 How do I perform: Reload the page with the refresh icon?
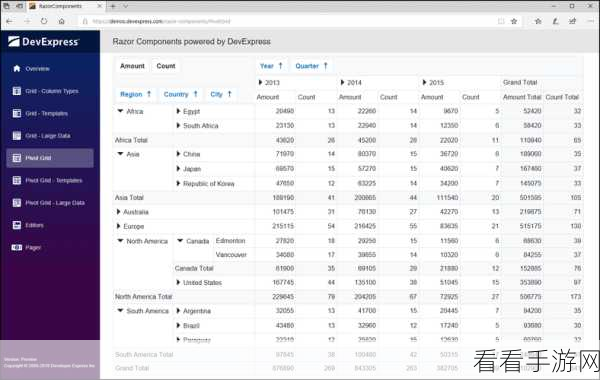[x=44, y=21]
